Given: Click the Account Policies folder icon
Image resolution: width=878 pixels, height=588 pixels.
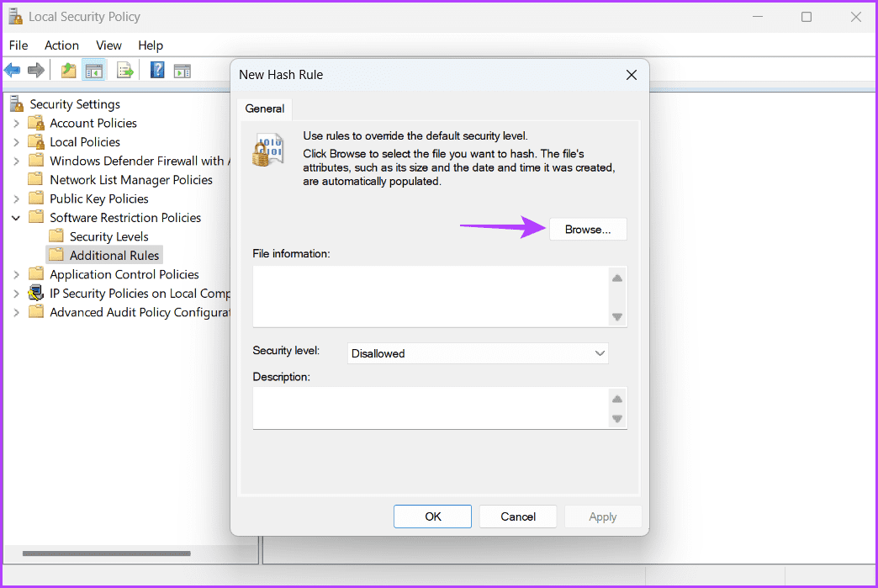Looking at the screenshot, I should [36, 123].
